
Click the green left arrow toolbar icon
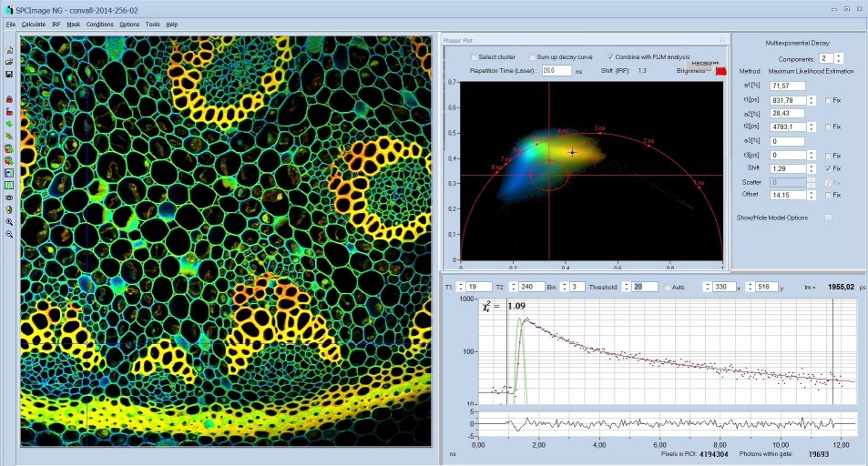(x=9, y=123)
